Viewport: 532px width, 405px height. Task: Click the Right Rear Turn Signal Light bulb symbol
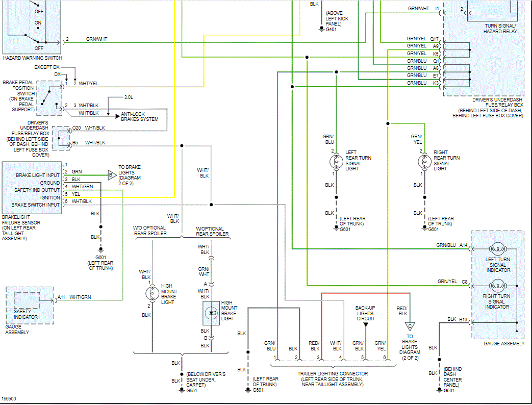[x=424, y=162]
